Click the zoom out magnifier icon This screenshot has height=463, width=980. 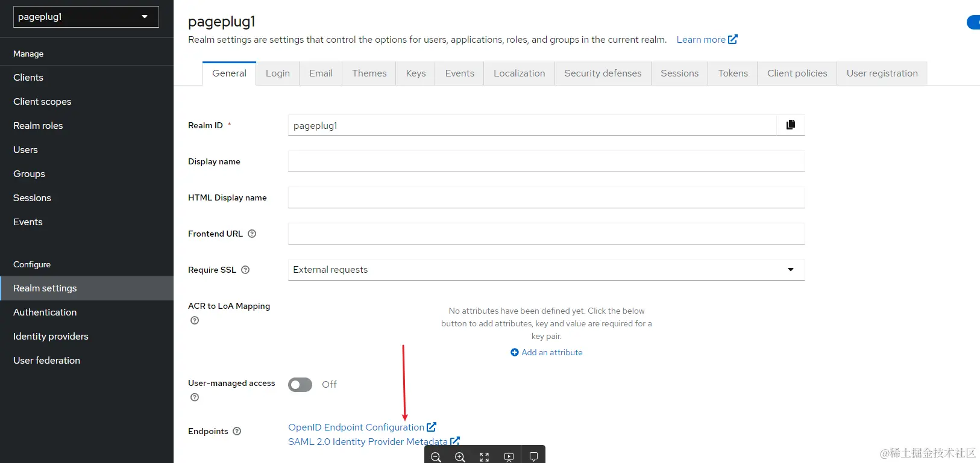436,457
